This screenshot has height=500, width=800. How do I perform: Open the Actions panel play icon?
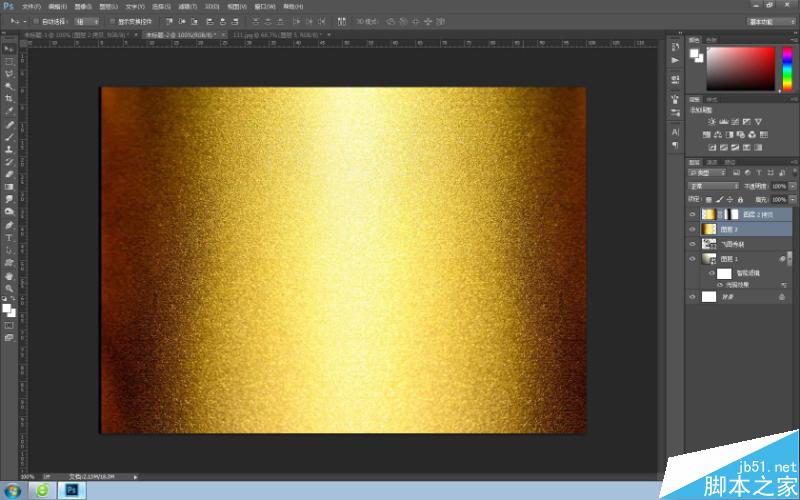tap(675, 60)
